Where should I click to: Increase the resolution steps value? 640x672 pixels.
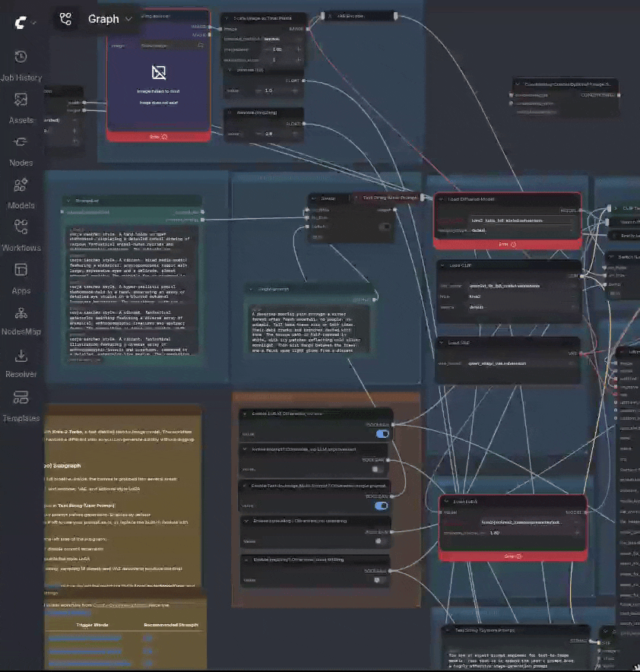coord(299,59)
